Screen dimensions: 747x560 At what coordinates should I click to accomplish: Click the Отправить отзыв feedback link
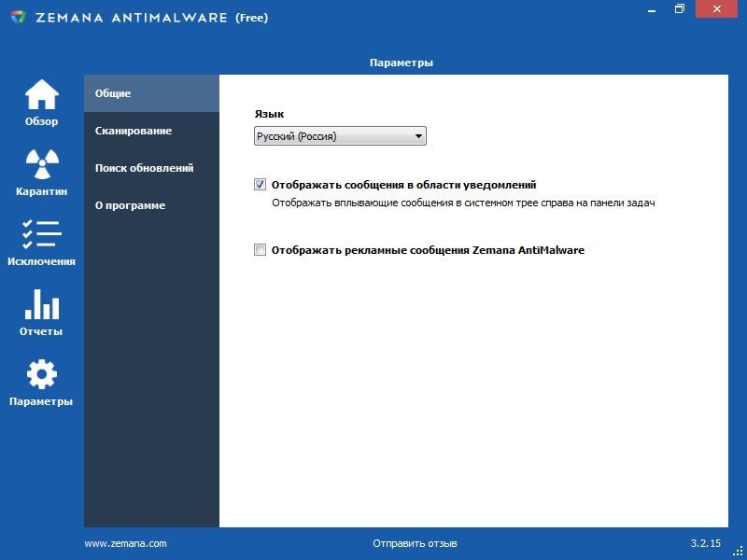(415, 543)
